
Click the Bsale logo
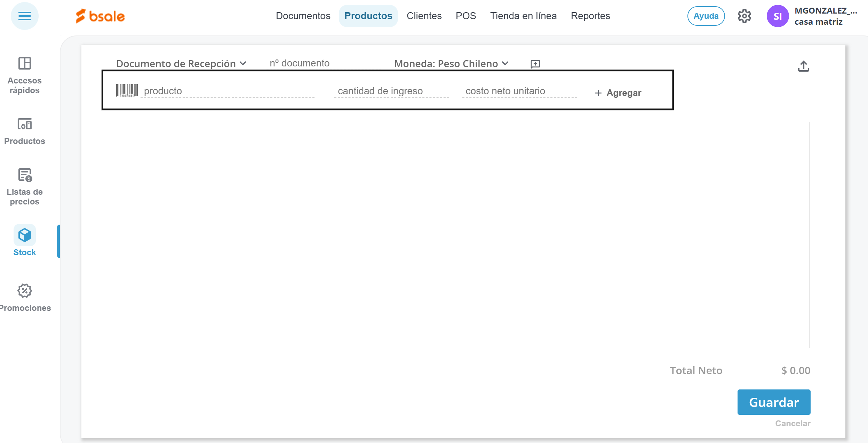click(x=101, y=16)
